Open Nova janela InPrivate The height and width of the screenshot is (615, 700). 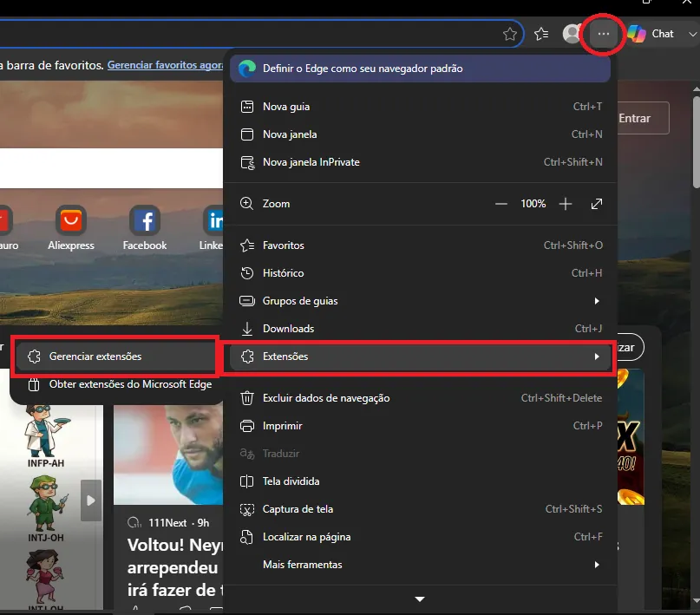(420, 162)
